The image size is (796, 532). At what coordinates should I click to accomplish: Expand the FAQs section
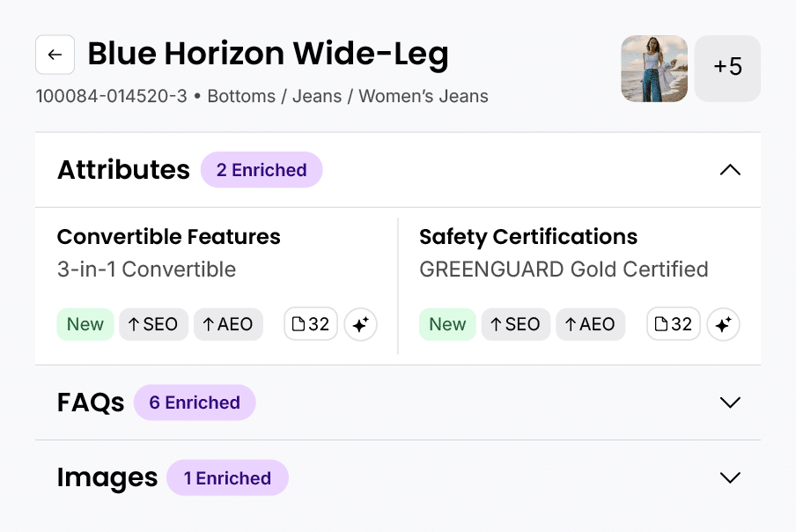click(730, 403)
